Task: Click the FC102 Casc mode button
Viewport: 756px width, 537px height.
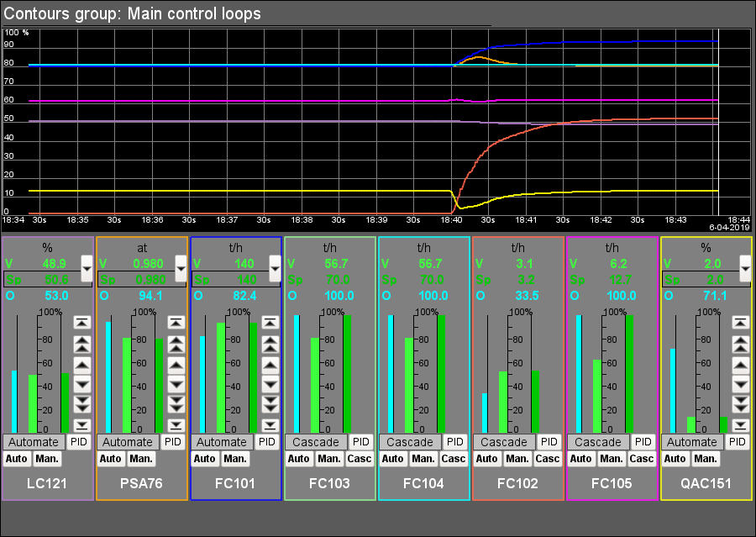Action: [547, 459]
